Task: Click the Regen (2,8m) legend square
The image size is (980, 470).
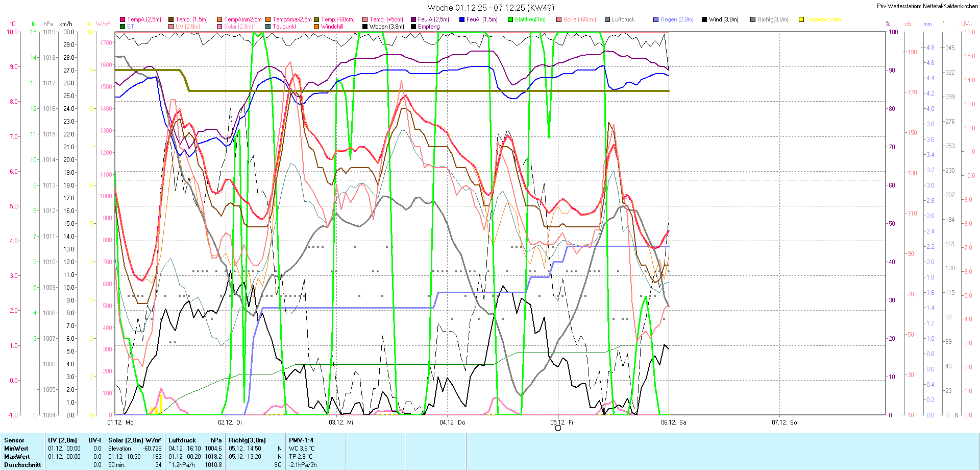Action: click(x=656, y=19)
